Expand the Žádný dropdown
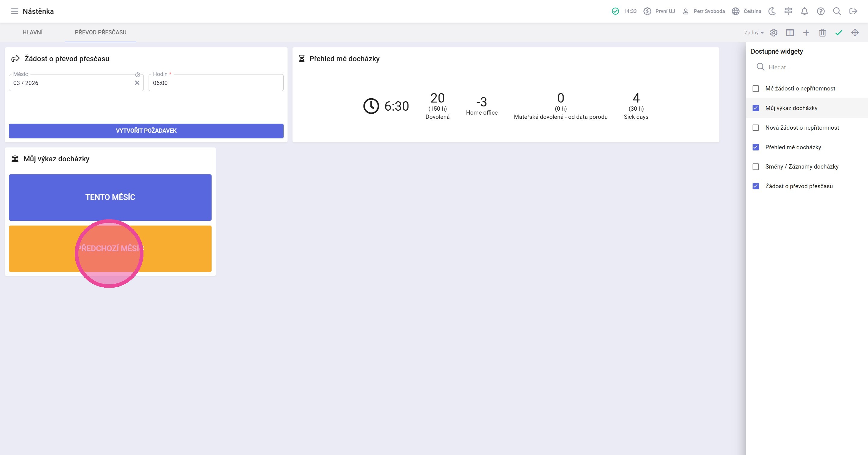The width and height of the screenshot is (868, 455). tap(754, 33)
